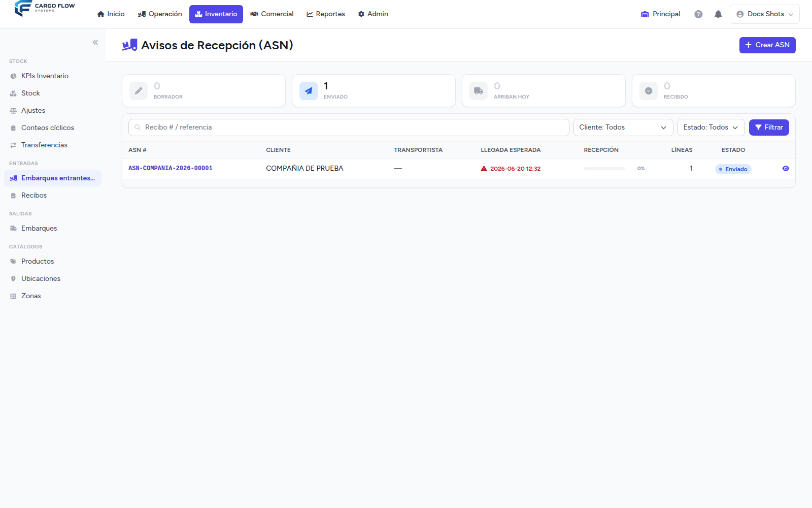Viewport: 812px width, 508px height.
Task: Click the overdue warning triangle icon
Action: (484, 169)
